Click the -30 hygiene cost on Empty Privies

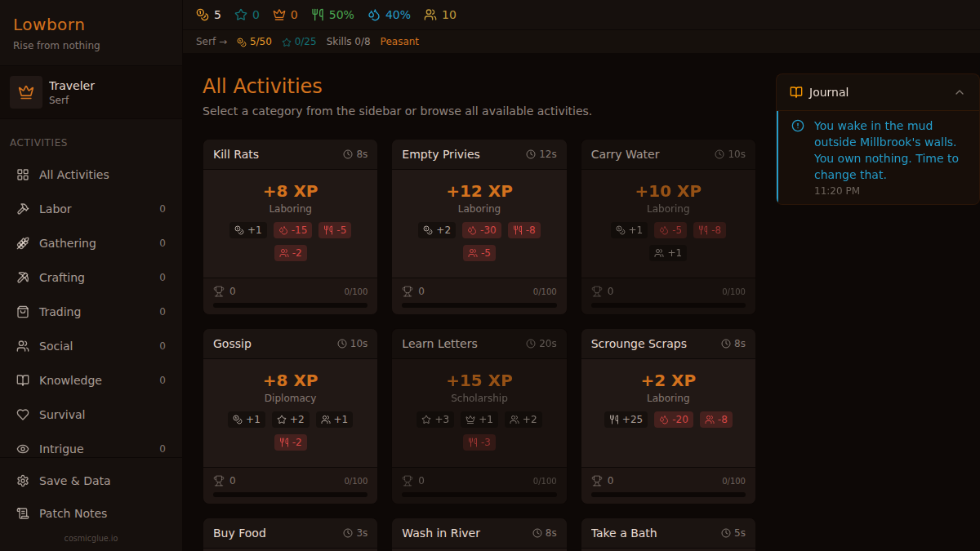click(x=482, y=230)
